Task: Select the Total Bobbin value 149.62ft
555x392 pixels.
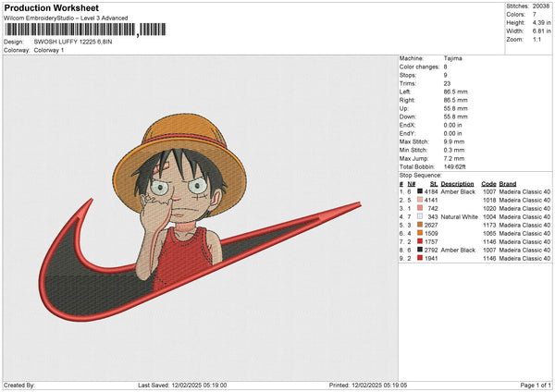Action: pos(455,166)
